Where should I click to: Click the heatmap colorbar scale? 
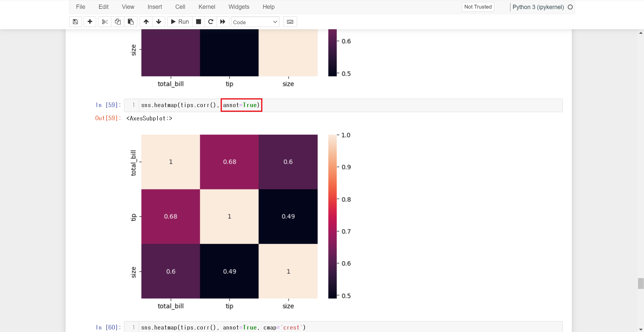tap(332, 216)
